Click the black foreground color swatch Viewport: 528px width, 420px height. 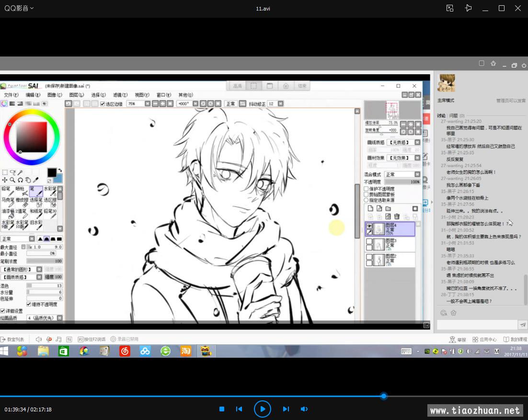pyautogui.click(x=52, y=172)
